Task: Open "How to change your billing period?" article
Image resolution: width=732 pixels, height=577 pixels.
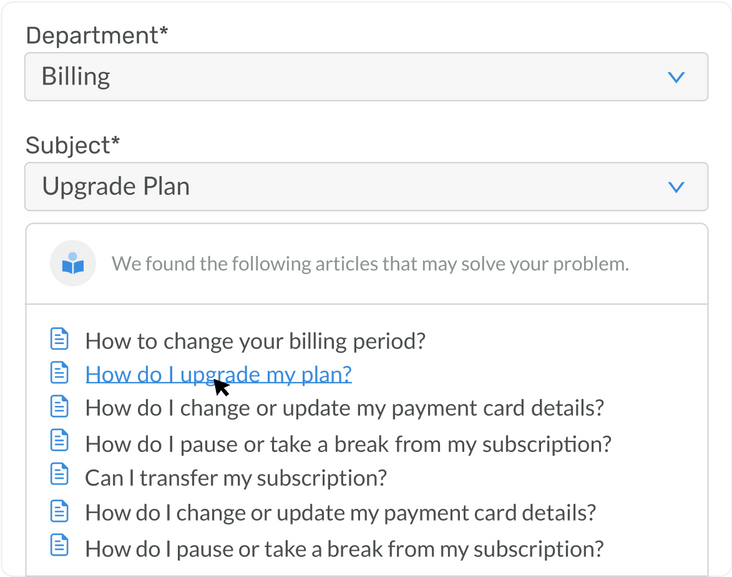Action: [x=255, y=341]
